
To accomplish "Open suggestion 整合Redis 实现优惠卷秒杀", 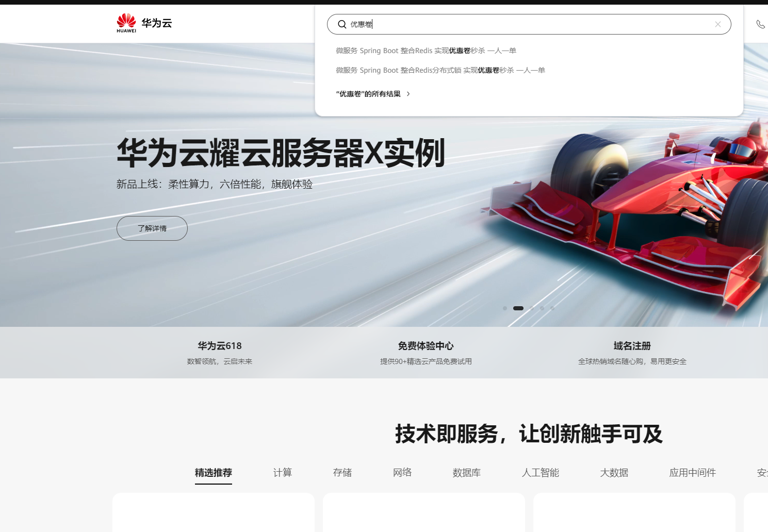I will [x=426, y=51].
